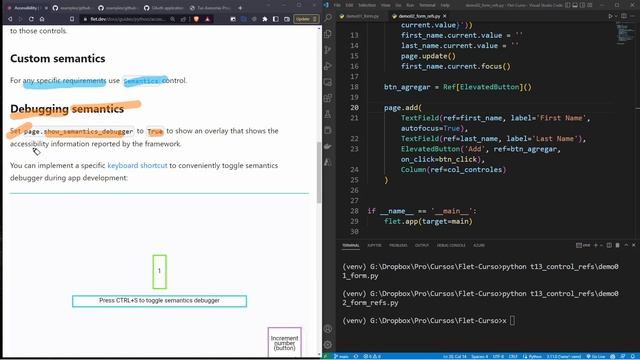Close the terminal panel
The image size is (640, 360).
(634, 245)
